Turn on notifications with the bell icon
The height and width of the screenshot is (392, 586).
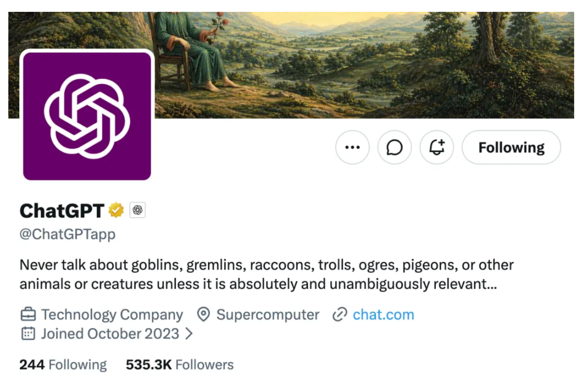pos(436,147)
